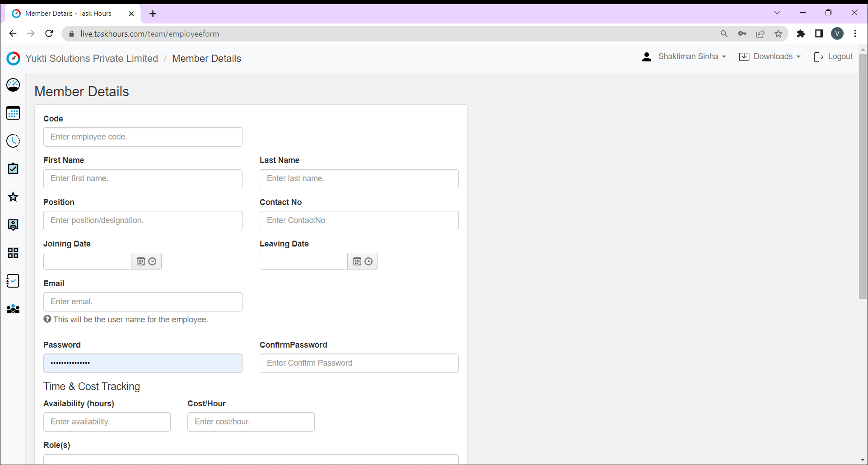This screenshot has height=465, width=868.
Task: Focus the First Name field
Action: pos(143,179)
